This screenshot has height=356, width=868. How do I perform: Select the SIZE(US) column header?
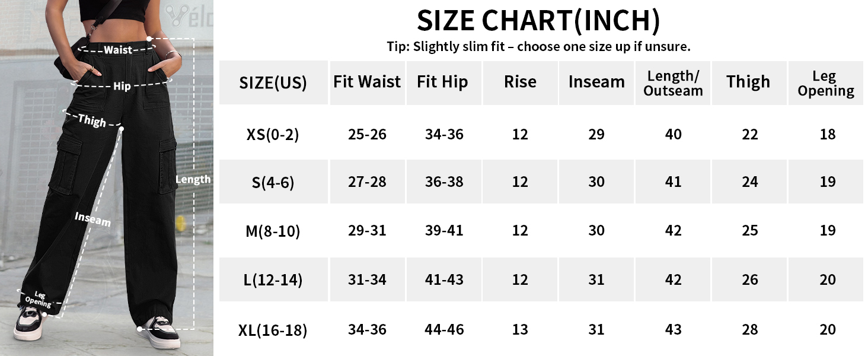(273, 83)
